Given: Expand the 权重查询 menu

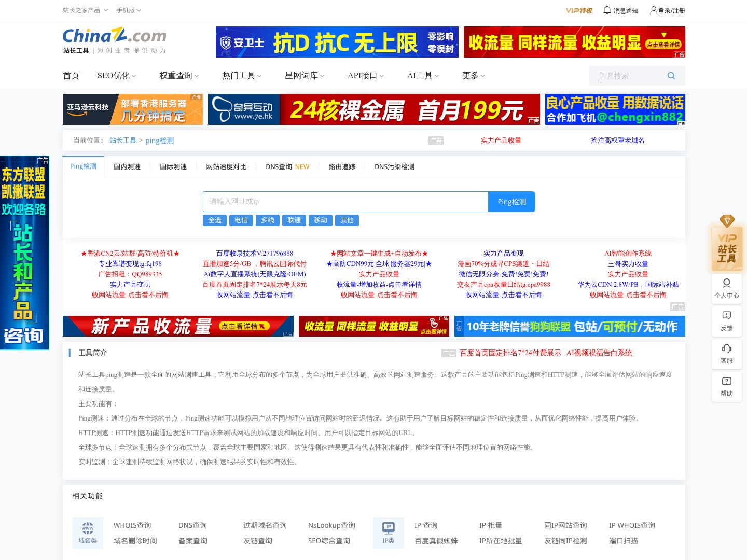Looking at the screenshot, I should 179,76.
